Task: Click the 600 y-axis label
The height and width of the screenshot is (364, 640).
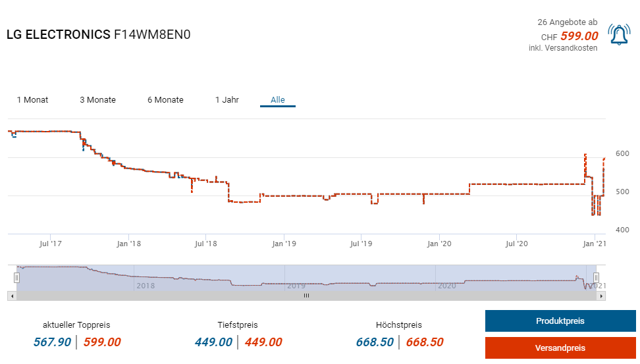Action: click(622, 153)
